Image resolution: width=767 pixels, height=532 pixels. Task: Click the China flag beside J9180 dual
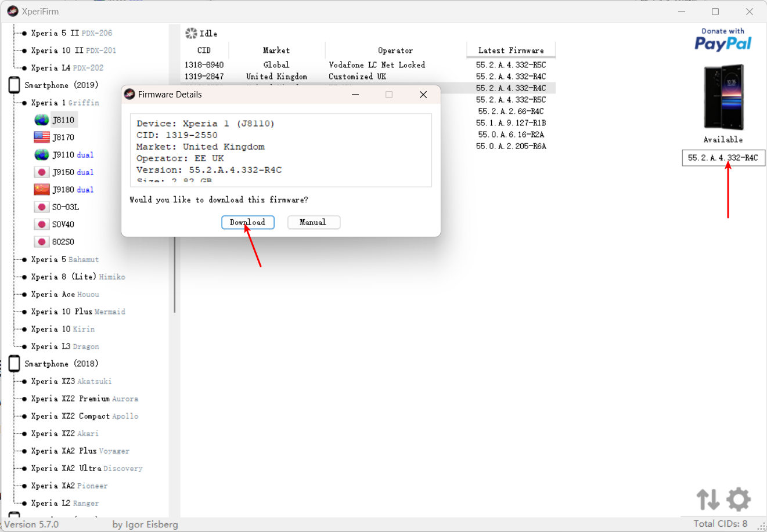(x=41, y=190)
